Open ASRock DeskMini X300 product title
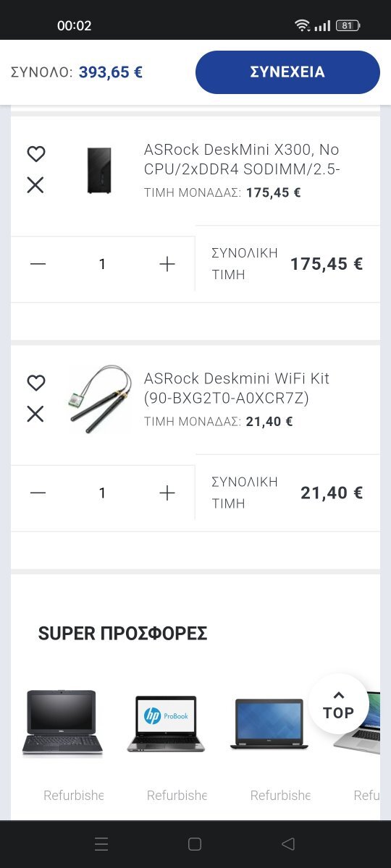Image resolution: width=391 pixels, height=868 pixels. 242,160
